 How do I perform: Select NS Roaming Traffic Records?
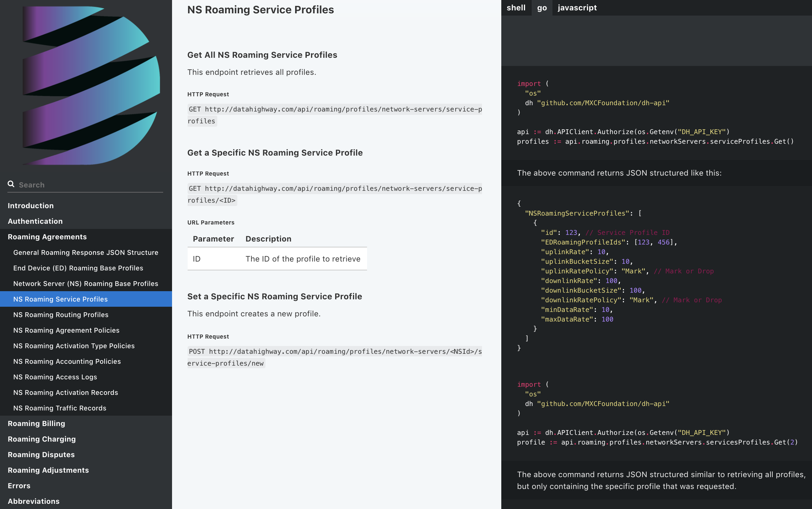point(60,408)
